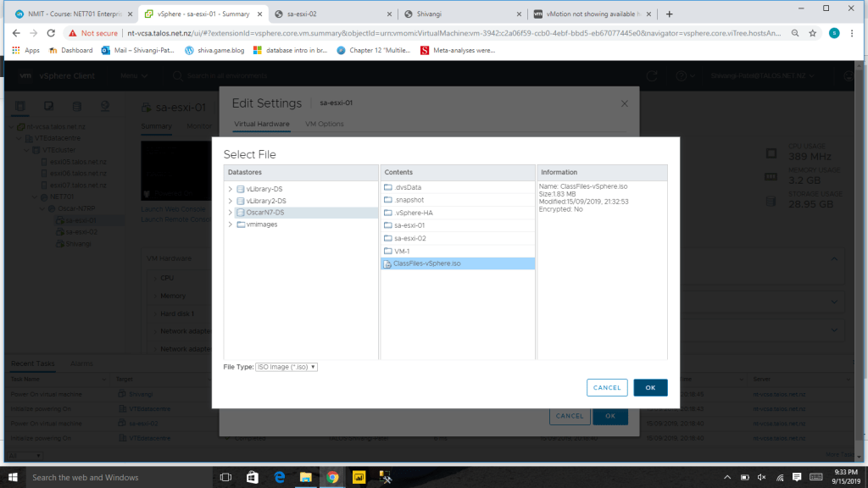This screenshot has height=488, width=868.
Task: Click the vmimages folder icon
Action: (x=241, y=225)
